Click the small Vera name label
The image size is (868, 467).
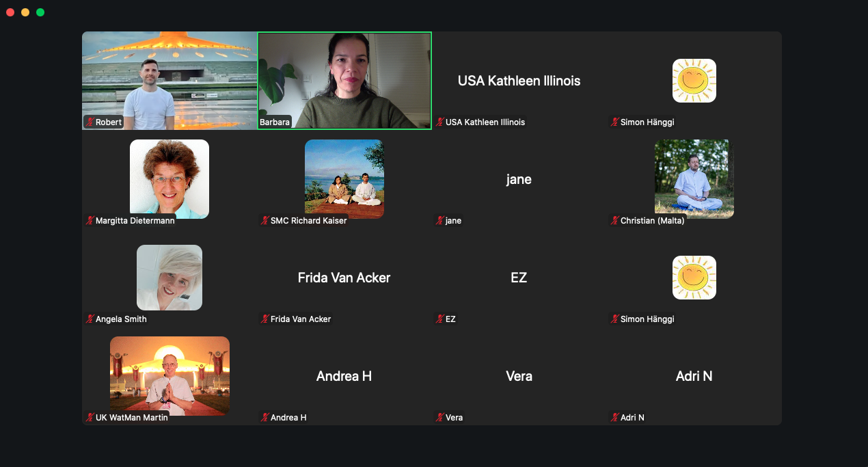pos(454,418)
